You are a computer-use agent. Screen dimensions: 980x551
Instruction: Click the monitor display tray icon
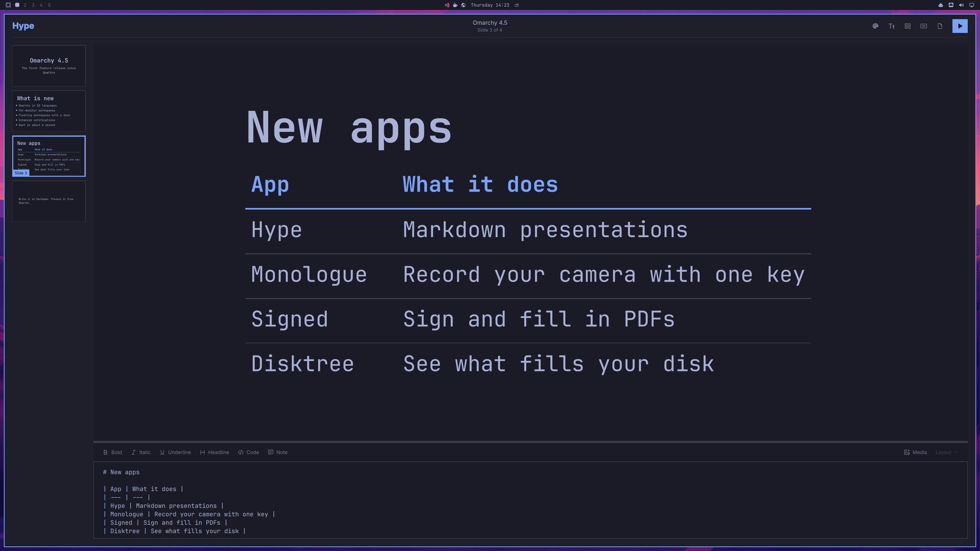coord(972,5)
